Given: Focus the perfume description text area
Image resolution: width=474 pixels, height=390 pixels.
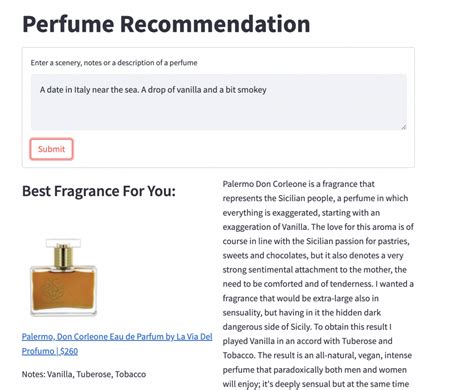Looking at the screenshot, I should pyautogui.click(x=219, y=102).
